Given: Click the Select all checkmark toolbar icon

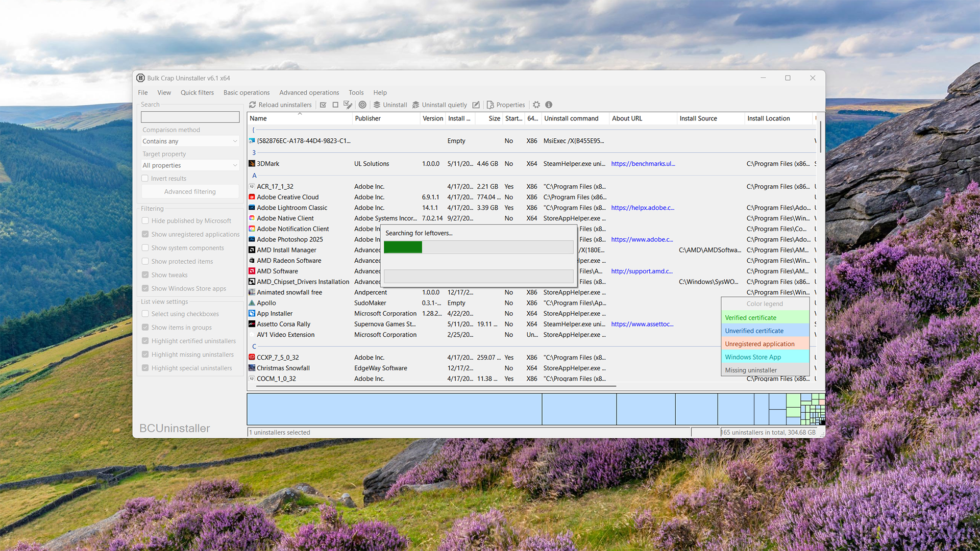Looking at the screenshot, I should click(x=323, y=105).
